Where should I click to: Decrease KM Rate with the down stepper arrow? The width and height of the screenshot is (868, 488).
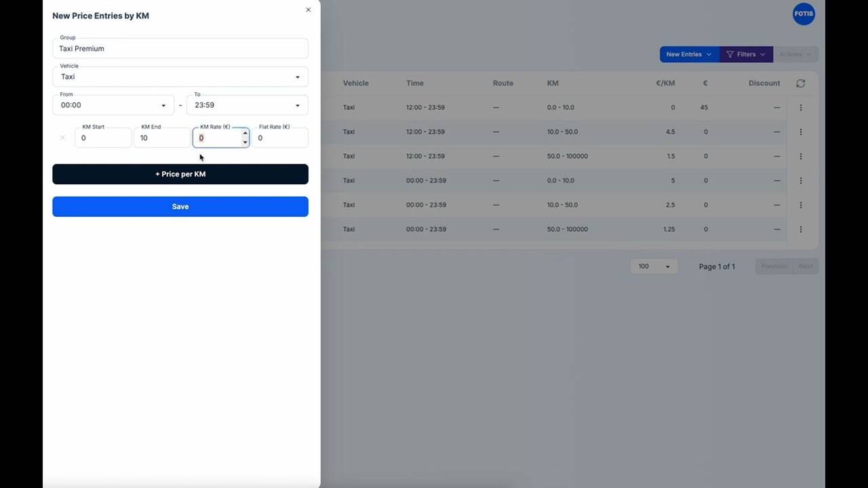point(245,142)
